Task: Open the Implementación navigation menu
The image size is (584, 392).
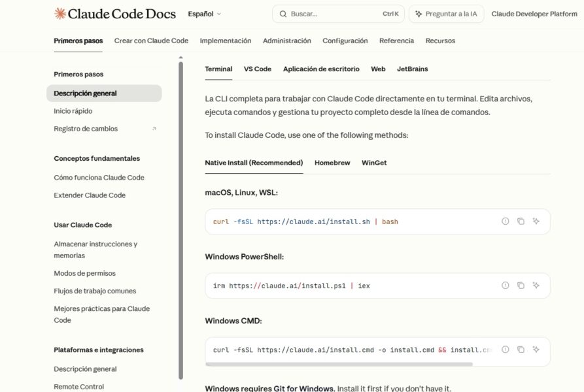Action: tap(226, 41)
